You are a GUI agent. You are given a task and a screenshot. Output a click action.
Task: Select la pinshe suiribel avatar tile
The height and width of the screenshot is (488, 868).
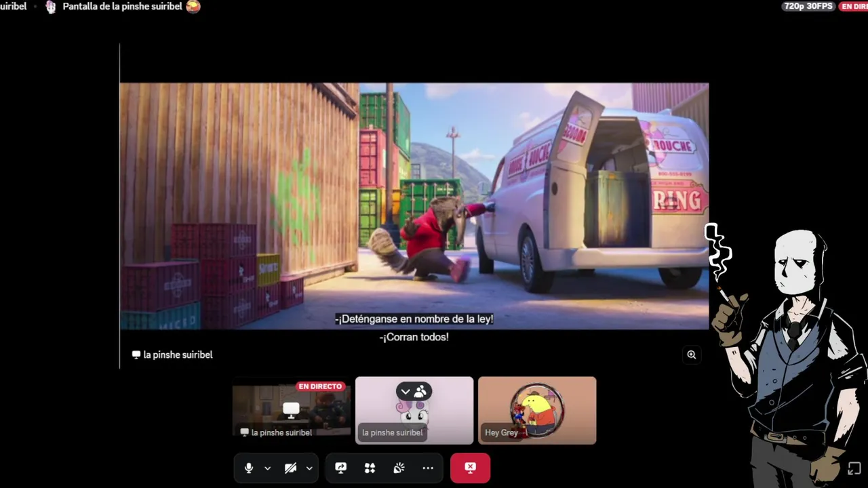pos(414,411)
